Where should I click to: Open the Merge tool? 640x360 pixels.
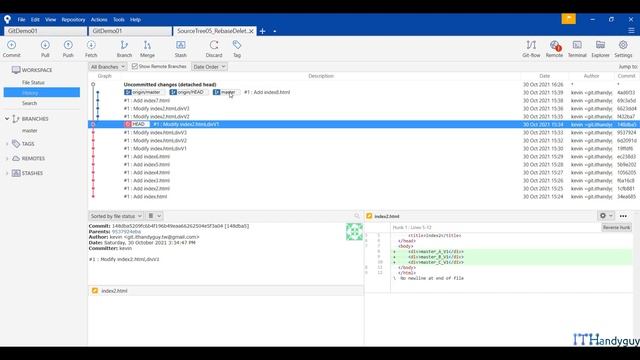[147, 49]
